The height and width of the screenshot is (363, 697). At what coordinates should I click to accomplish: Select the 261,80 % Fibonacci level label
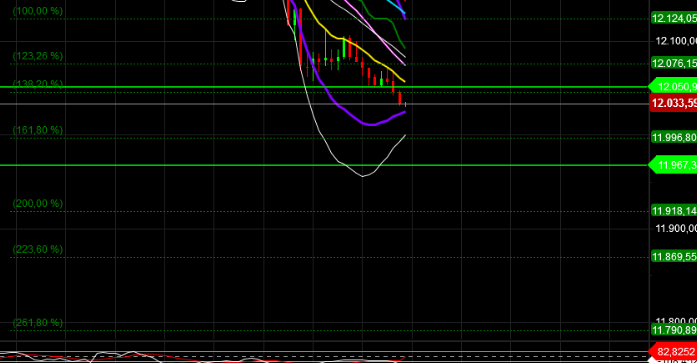[38, 323]
